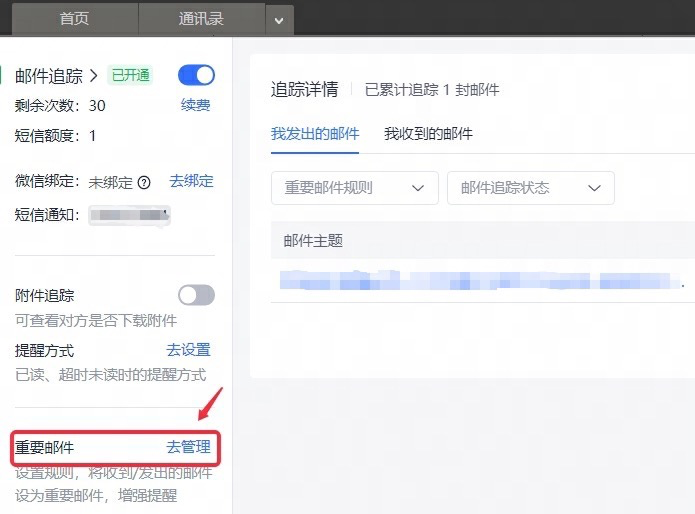Viewport: 695px width, 514px height.
Task: Click the 邮件追踪 heading text
Action: tap(49, 76)
